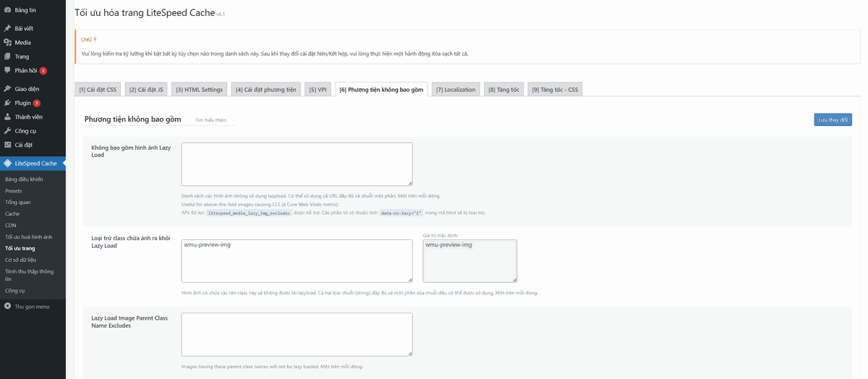Click the Tìm hiểu thêm link
The height and width of the screenshot is (379, 868).
pyautogui.click(x=210, y=120)
